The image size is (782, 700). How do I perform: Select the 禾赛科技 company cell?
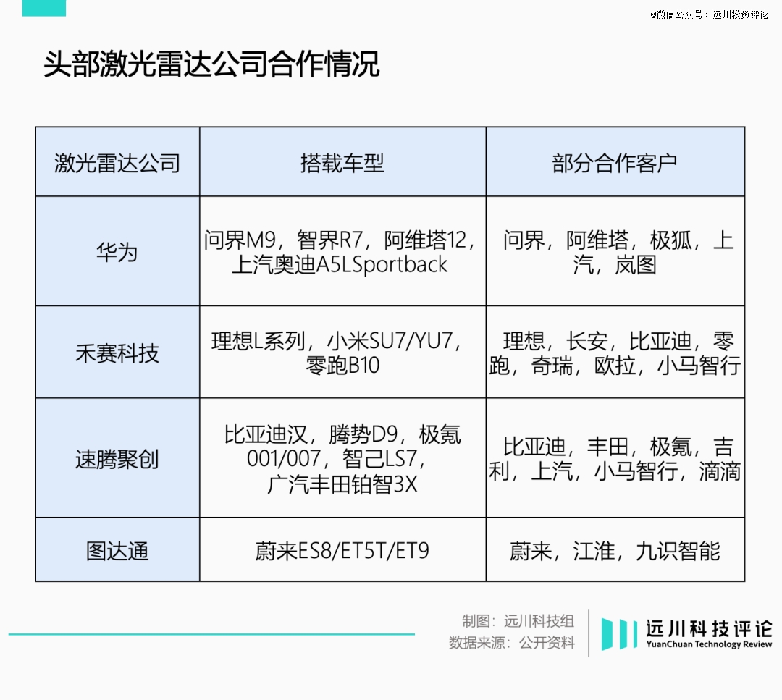(117, 353)
